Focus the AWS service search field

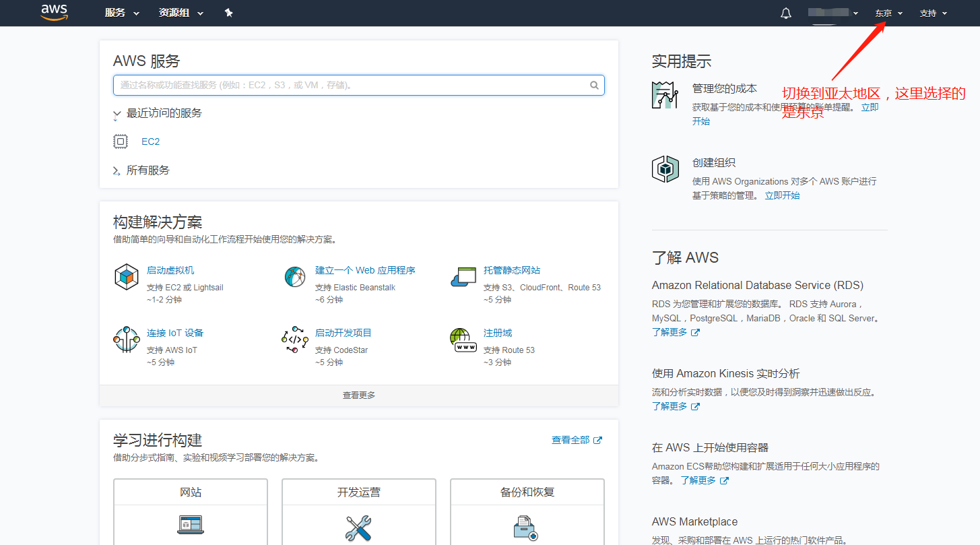[x=350, y=86]
